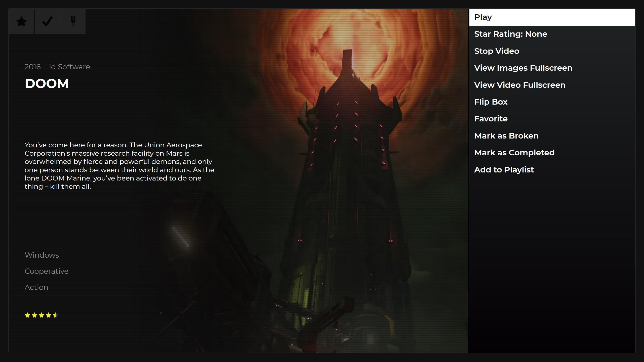Click the star favorite icon

(x=22, y=21)
